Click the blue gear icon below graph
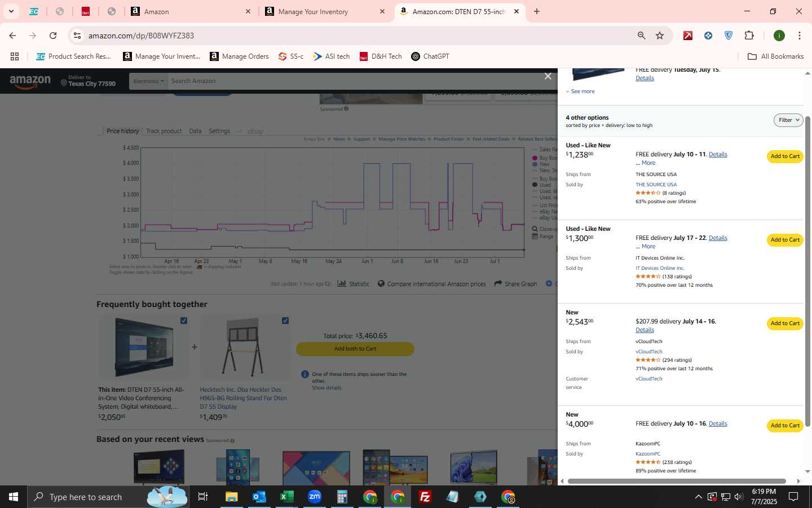812x508 pixels. [549, 283]
